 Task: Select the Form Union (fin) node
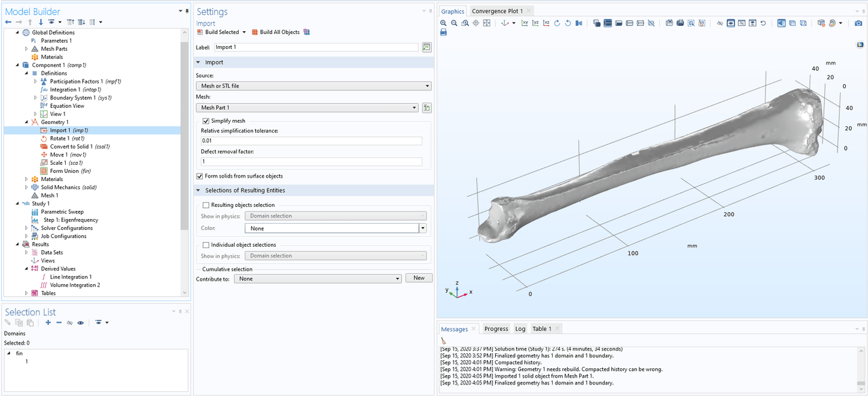click(65, 171)
